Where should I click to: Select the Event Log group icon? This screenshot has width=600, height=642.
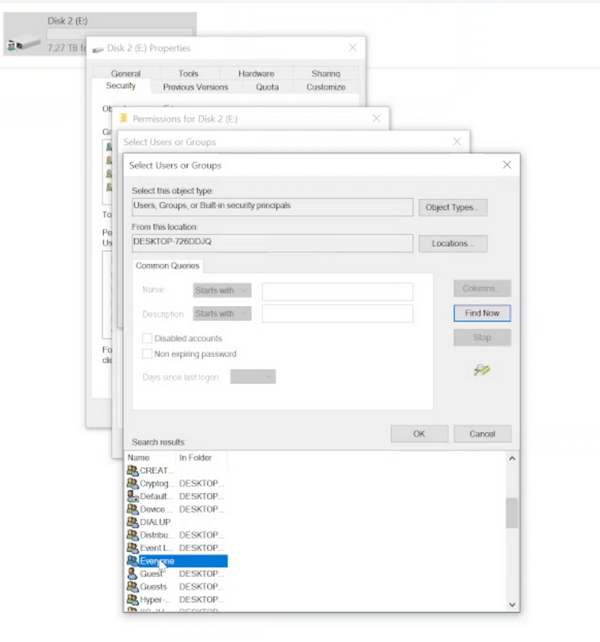pos(132,548)
